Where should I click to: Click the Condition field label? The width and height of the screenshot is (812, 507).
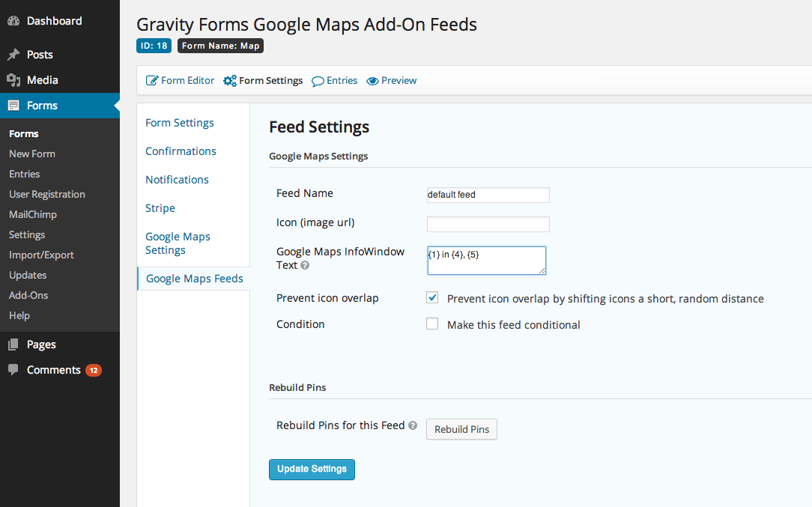click(x=300, y=324)
